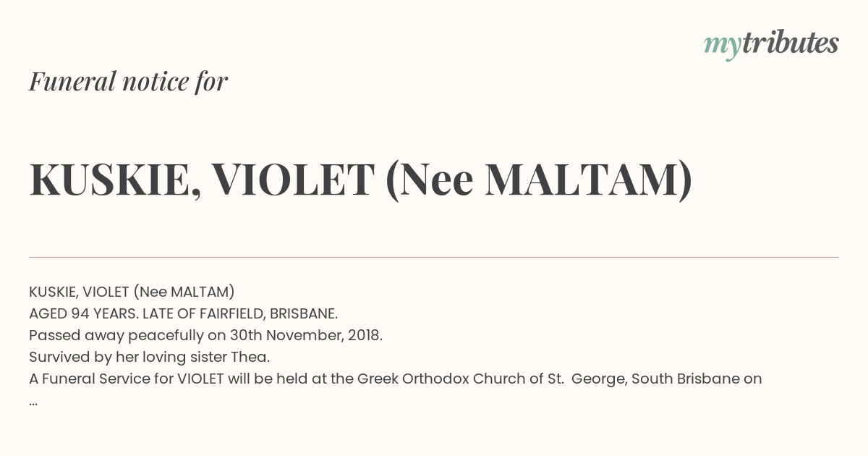Click the green 'my' part of logo

click(x=722, y=48)
